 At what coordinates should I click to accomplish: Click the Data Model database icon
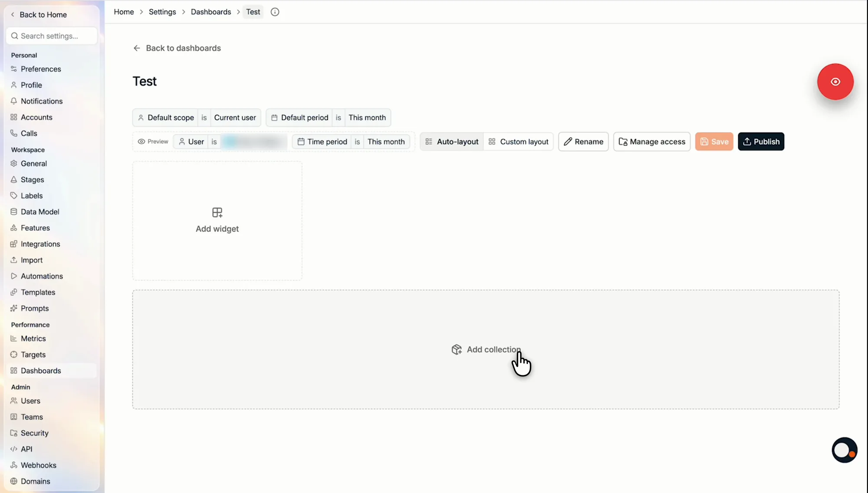[x=14, y=212]
